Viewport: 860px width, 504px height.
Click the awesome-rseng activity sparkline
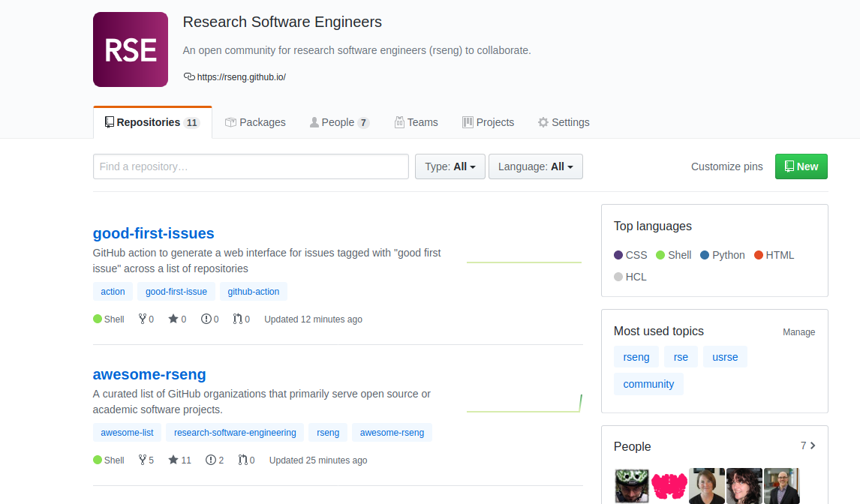click(x=524, y=403)
